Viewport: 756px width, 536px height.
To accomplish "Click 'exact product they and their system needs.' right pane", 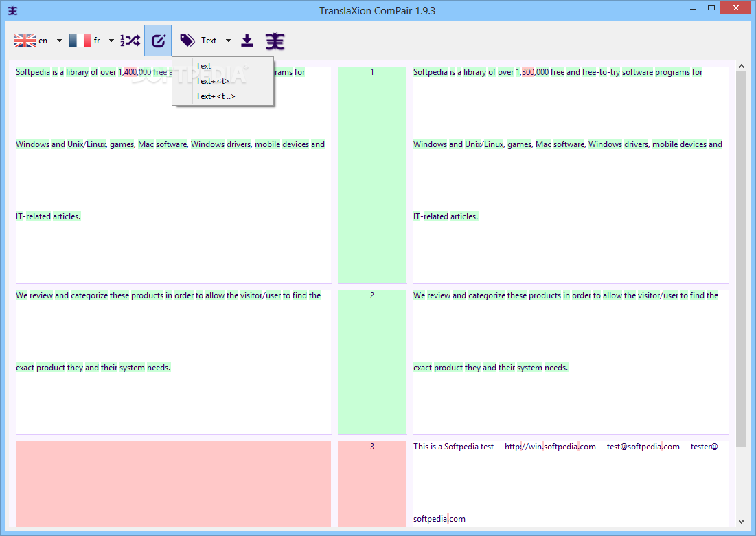I will point(490,368).
